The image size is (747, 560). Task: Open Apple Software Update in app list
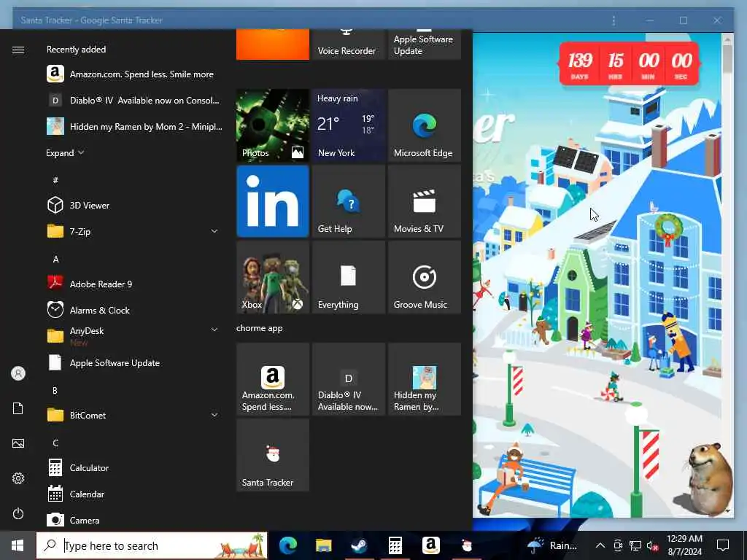click(135, 363)
